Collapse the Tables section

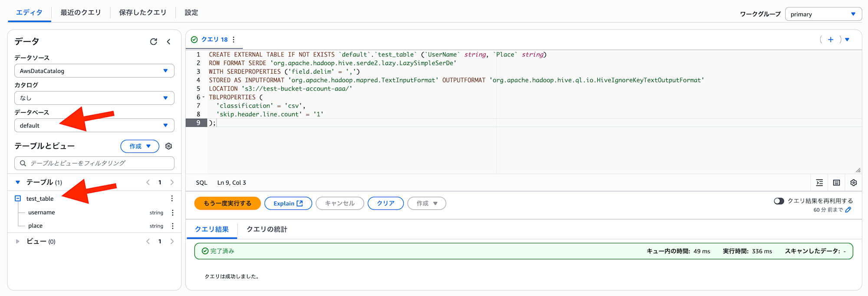click(x=18, y=182)
